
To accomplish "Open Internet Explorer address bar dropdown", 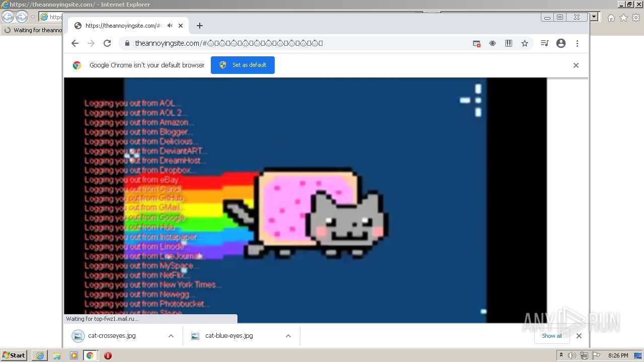I will (594, 17).
